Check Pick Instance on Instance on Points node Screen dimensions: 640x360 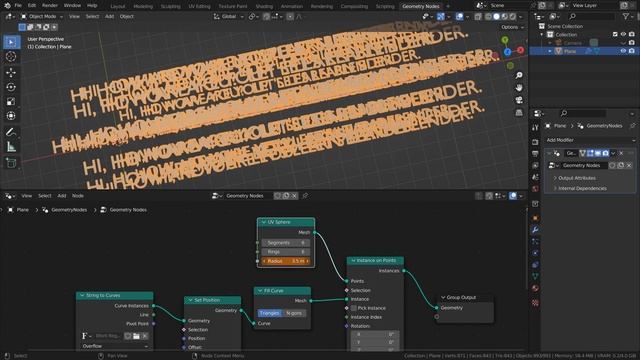pyautogui.click(x=353, y=308)
